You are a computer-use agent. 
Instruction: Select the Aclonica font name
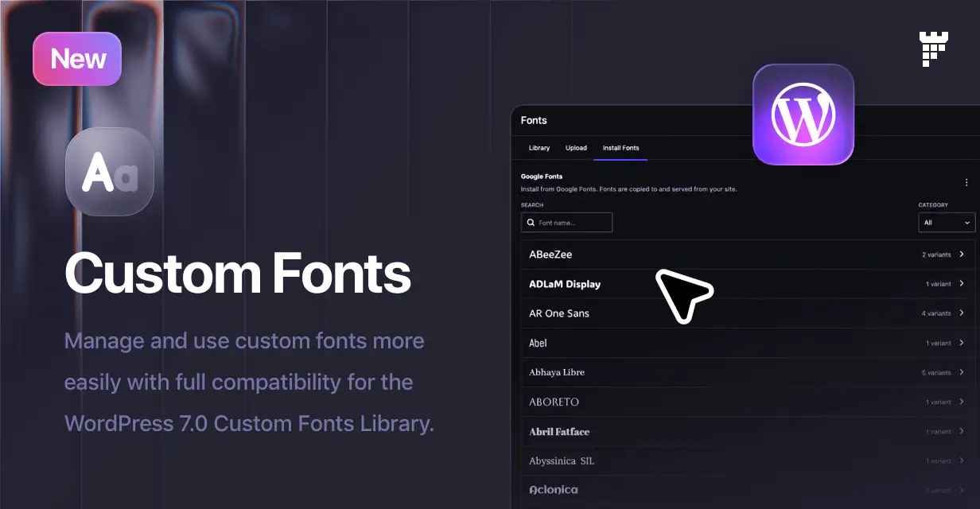click(x=554, y=490)
